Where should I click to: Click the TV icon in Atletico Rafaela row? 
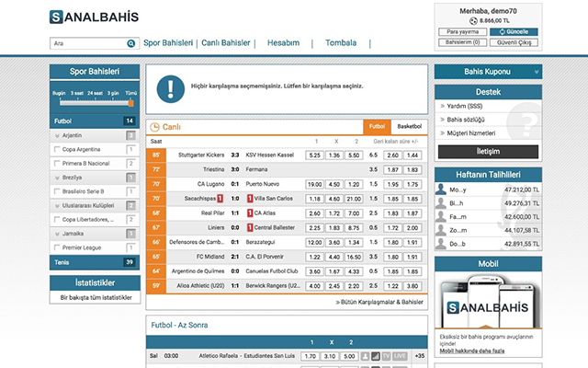[387, 355]
